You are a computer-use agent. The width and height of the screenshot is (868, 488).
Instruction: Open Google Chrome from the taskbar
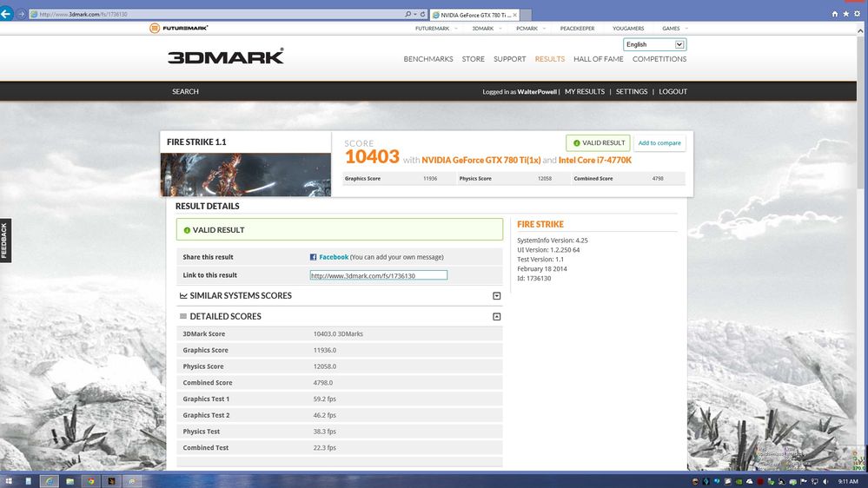[x=91, y=481]
